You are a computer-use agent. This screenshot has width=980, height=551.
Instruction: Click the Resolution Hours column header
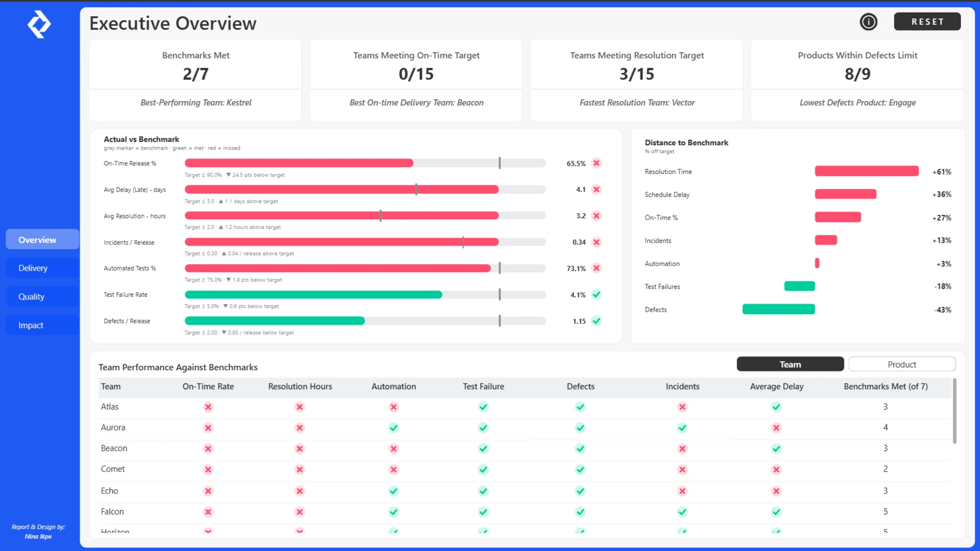300,387
